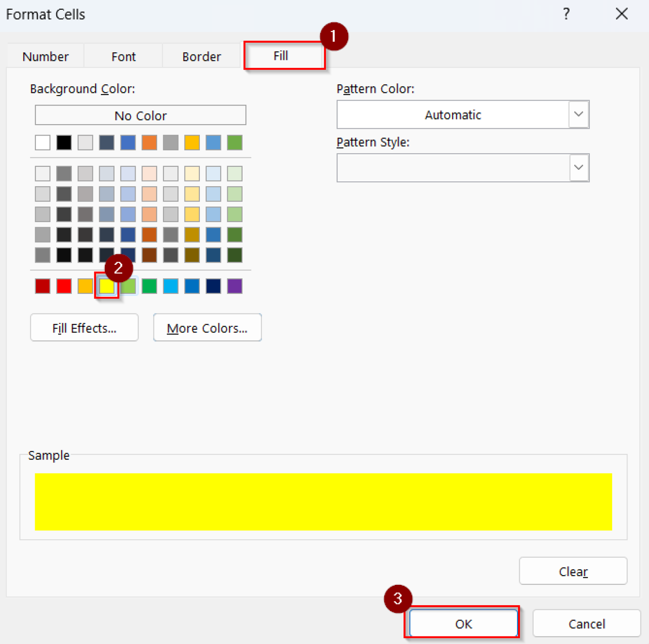Select the light blue standard color swatch
The height and width of the screenshot is (644, 649).
click(x=170, y=286)
